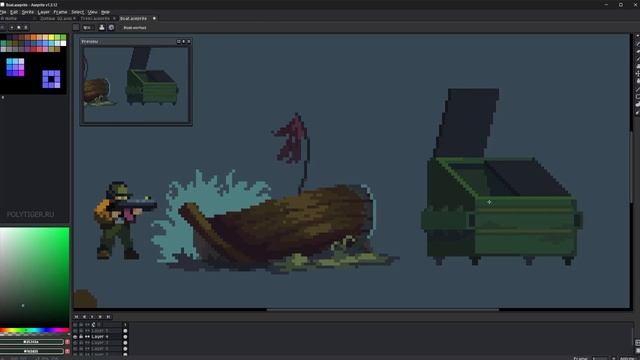Play animation in the Preview window
This screenshot has height=360, width=640.
184,42
